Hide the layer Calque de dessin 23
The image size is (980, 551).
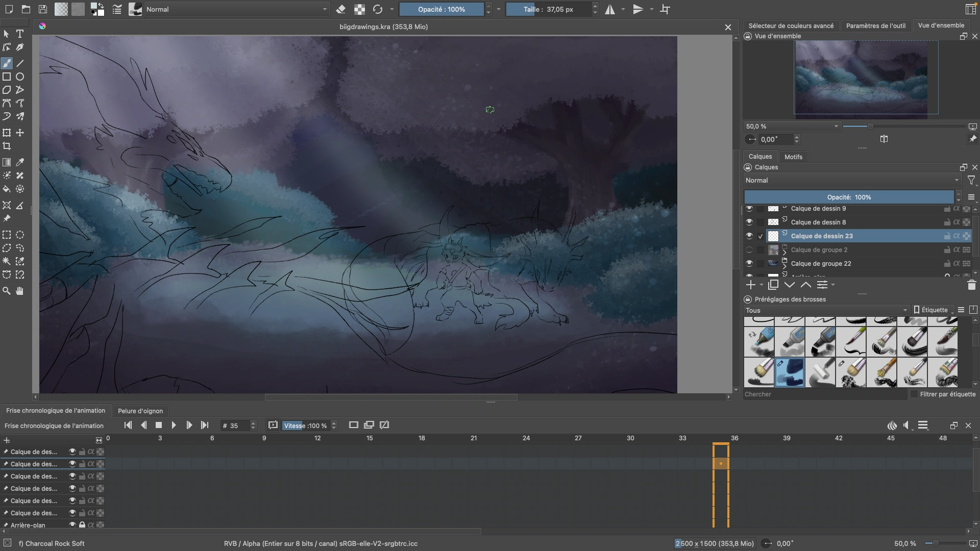click(x=749, y=236)
